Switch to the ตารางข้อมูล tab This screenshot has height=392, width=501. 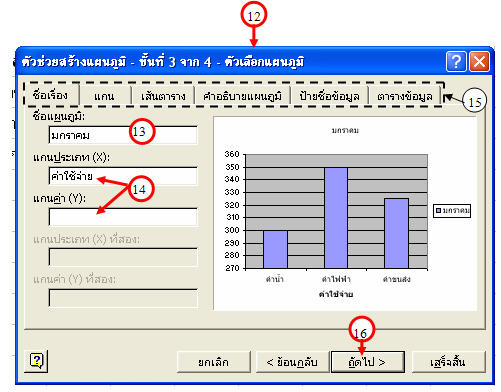[405, 96]
